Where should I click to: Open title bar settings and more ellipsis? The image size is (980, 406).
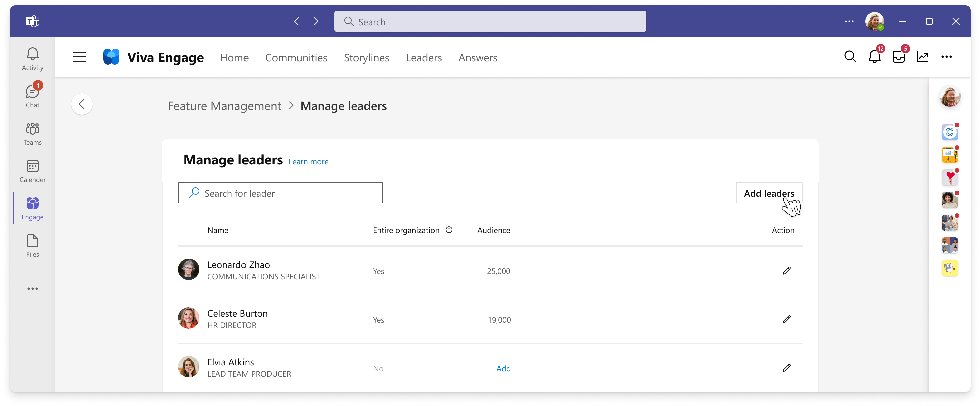(x=849, y=21)
